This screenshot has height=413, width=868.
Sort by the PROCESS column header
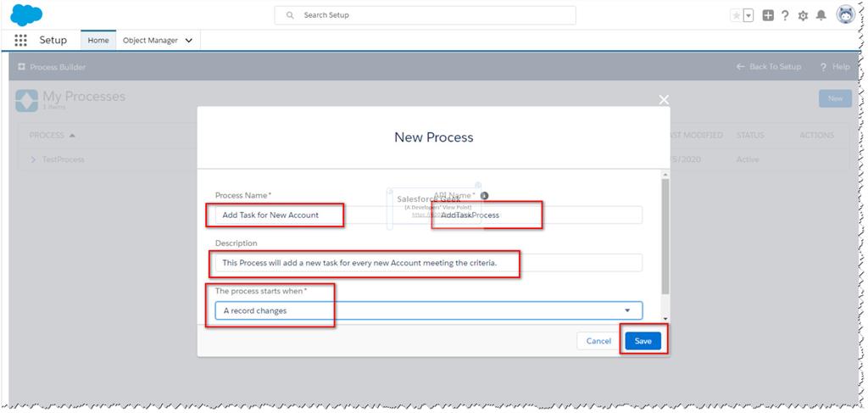coord(52,135)
